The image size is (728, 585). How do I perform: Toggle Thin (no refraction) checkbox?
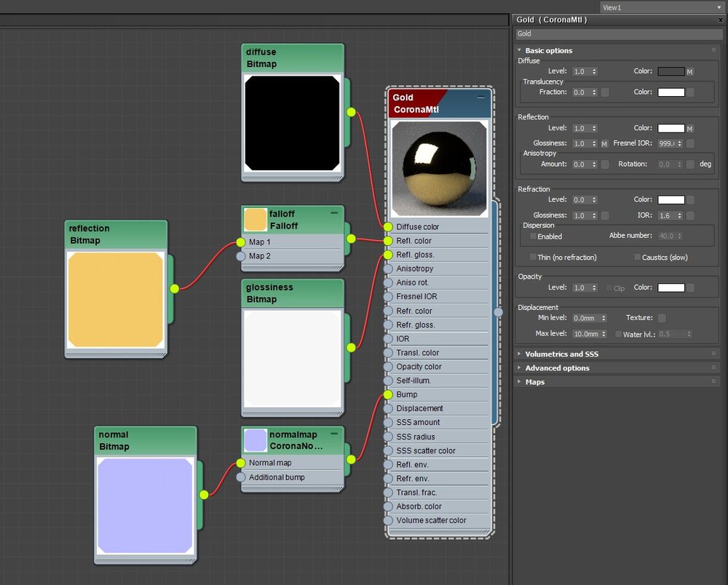534,258
